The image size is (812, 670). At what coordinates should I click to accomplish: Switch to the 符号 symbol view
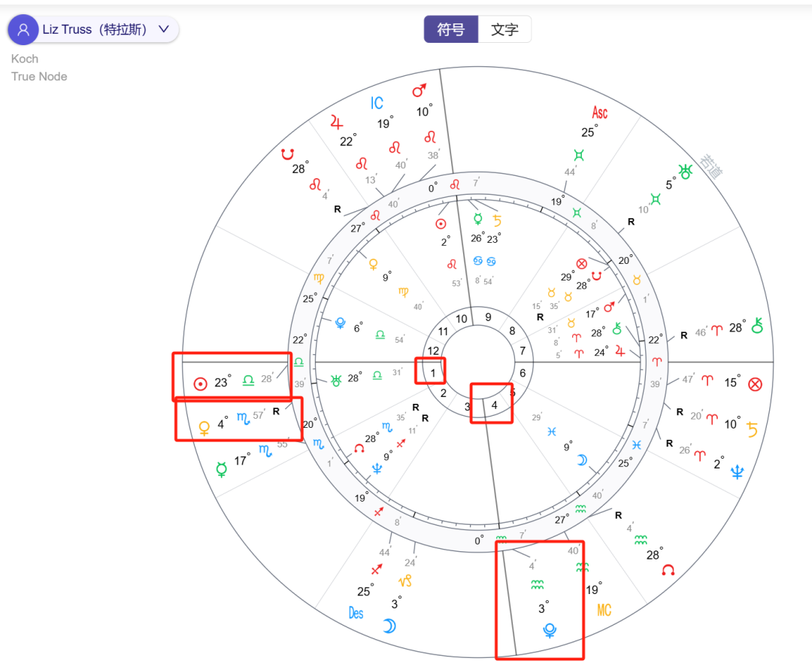pyautogui.click(x=450, y=29)
